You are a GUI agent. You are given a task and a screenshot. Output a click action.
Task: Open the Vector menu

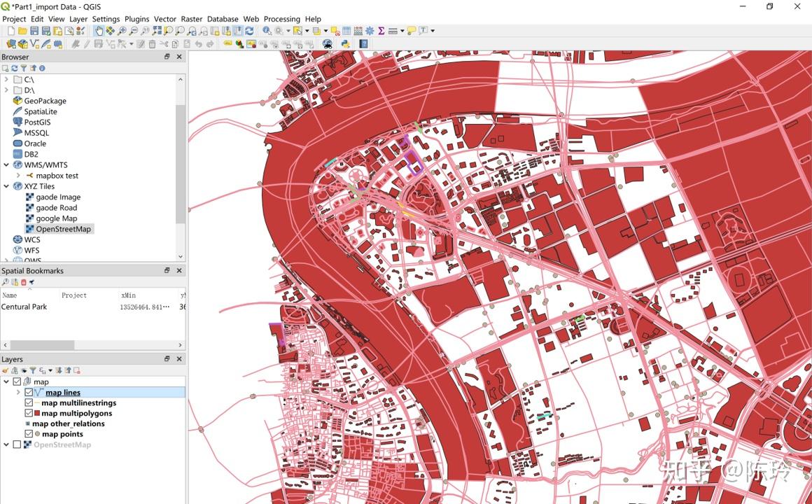click(165, 19)
